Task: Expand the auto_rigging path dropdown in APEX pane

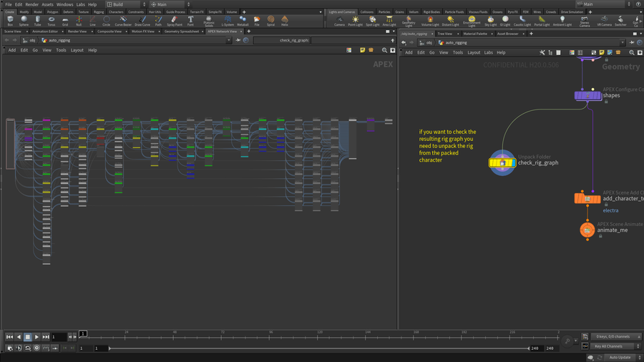Action: (228, 40)
